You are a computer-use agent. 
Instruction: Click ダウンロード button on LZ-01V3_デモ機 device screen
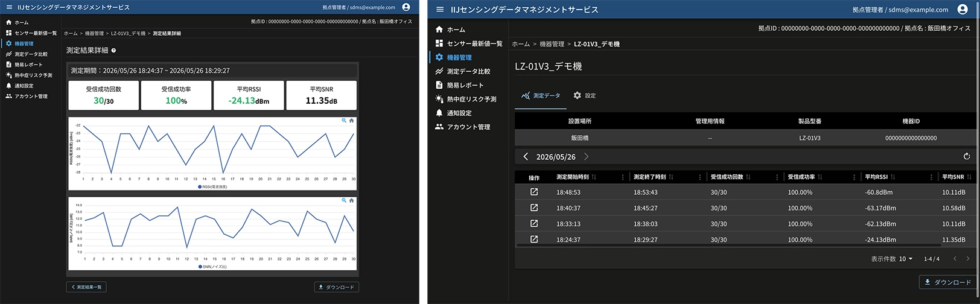point(947,282)
